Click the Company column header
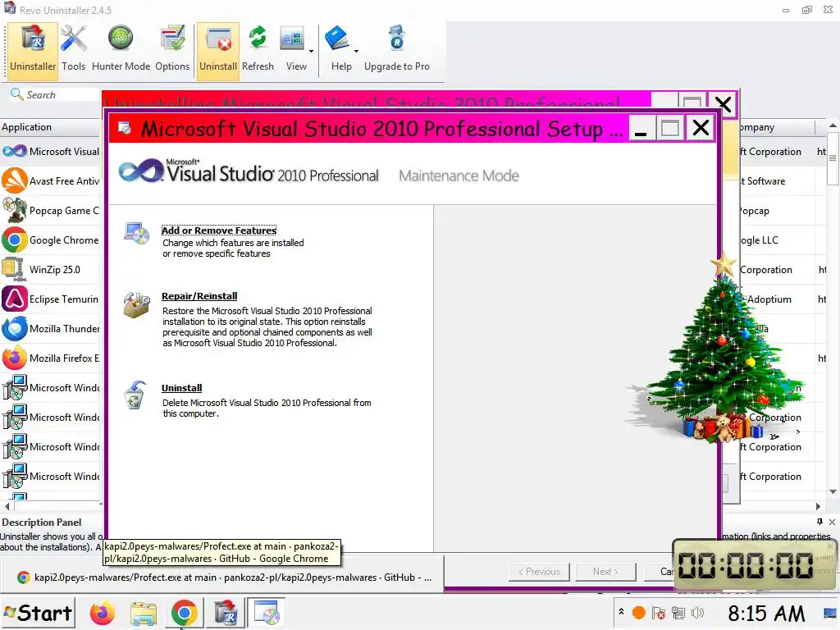 (x=777, y=127)
